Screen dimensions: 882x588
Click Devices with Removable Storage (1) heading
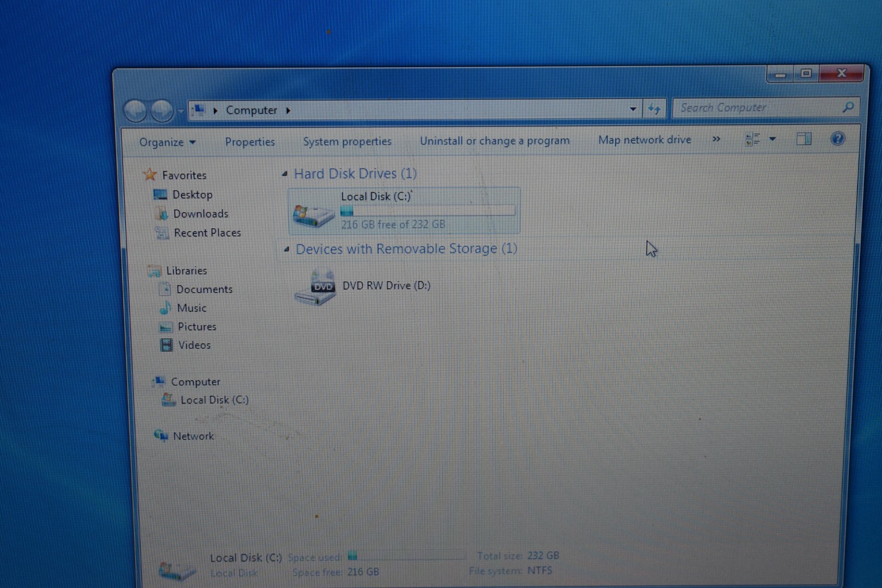point(406,249)
